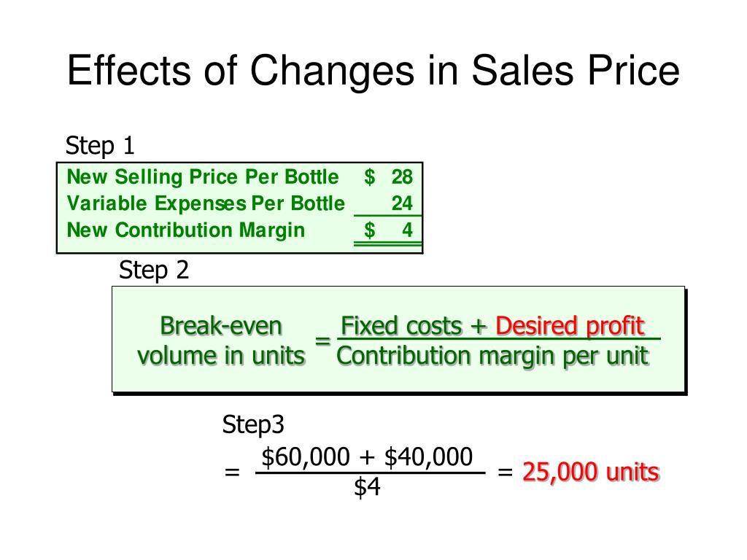Screen dimensions: 747x560
Task: Click Contribution margin per unit denominator
Action: (x=492, y=356)
